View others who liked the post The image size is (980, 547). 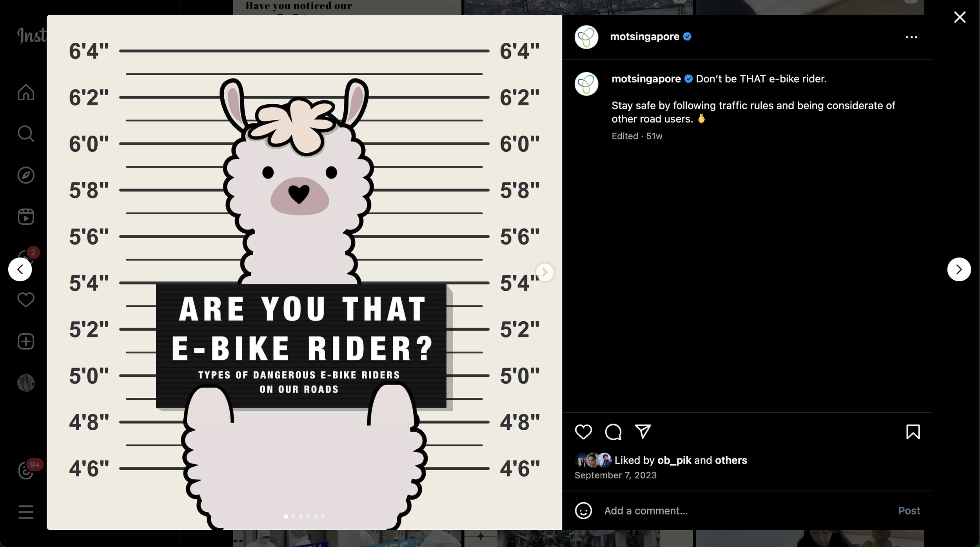coord(731,460)
